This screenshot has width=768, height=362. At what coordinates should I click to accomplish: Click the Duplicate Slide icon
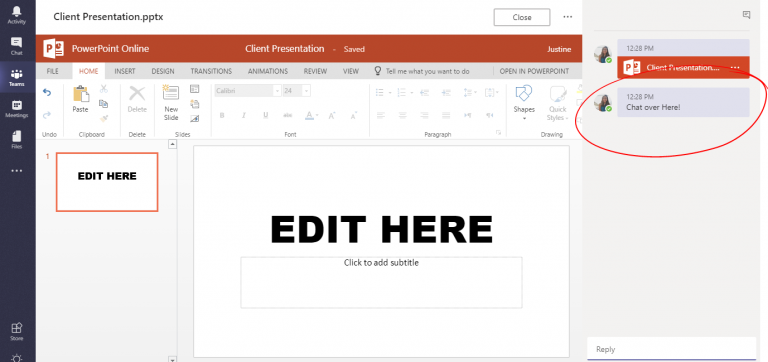click(x=194, y=103)
